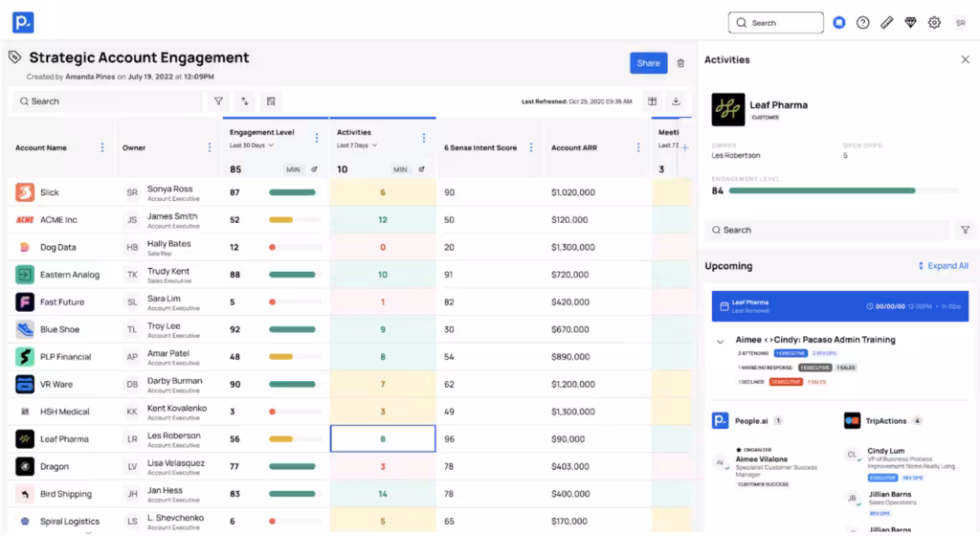Click Fast Future ARR $420,000

[570, 301]
